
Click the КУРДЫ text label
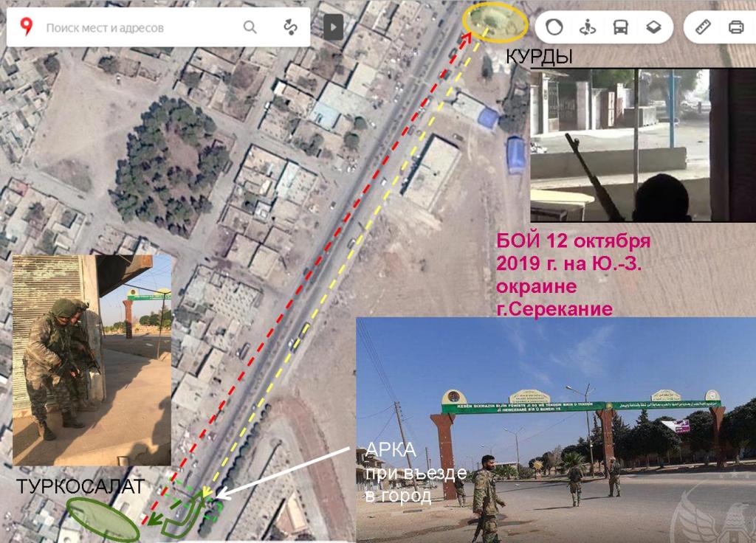point(538,58)
